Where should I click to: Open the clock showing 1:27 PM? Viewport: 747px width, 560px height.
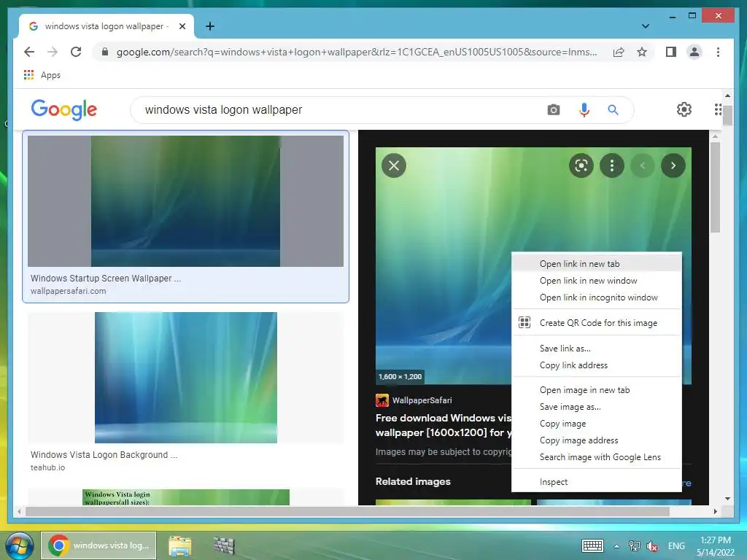click(716, 545)
